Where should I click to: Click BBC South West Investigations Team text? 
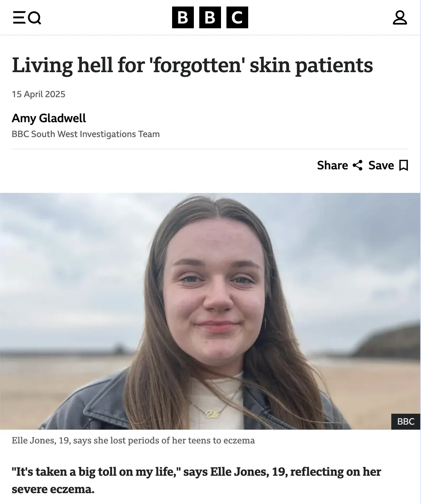(x=86, y=134)
